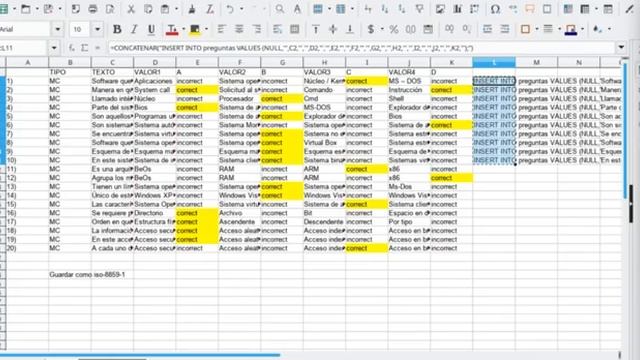Select the Clone Formatting paintbrush
This screenshot has height=360, width=640.
pos(191,9)
